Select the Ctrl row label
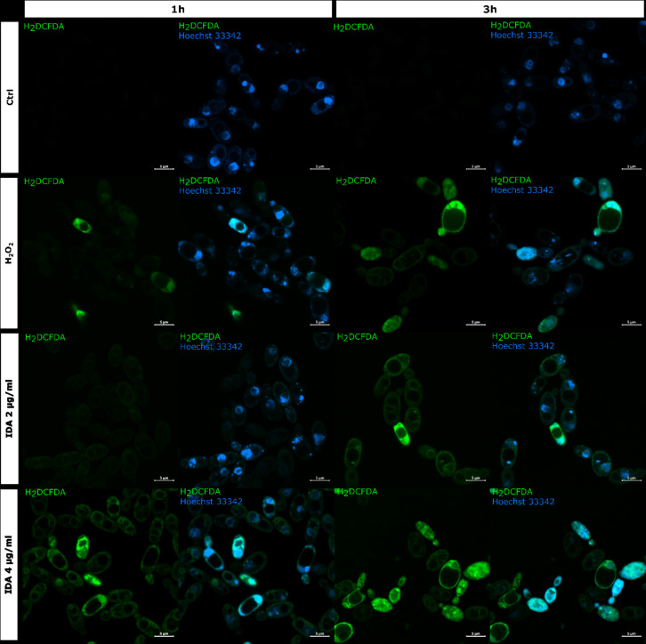This screenshot has height=644, width=646. (x=10, y=97)
